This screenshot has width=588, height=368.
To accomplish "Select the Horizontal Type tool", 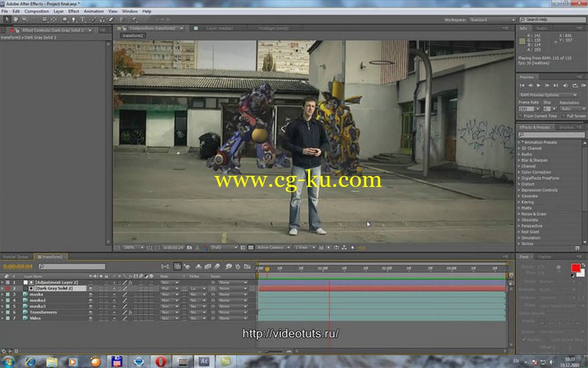I will click(x=83, y=19).
